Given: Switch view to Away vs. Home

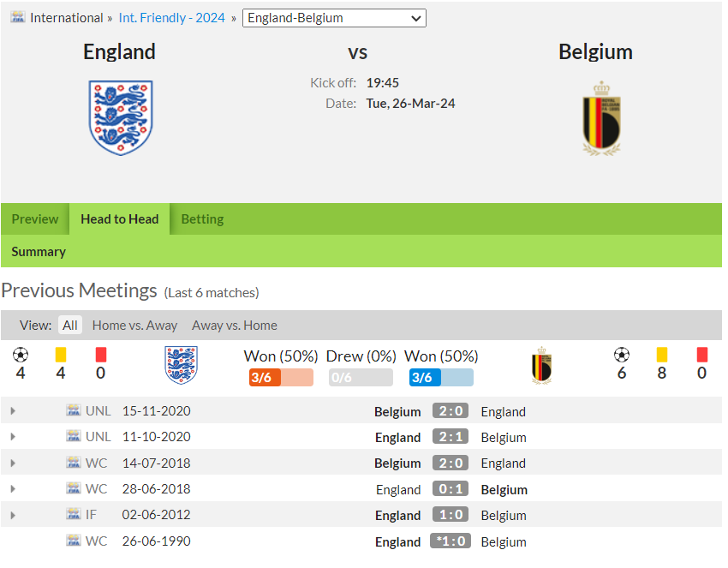Looking at the screenshot, I should pos(235,325).
